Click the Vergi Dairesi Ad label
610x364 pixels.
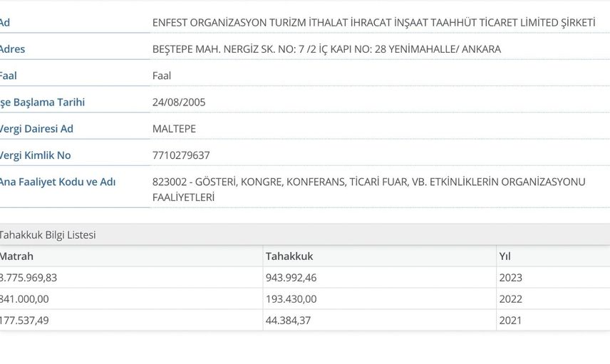click(x=36, y=129)
